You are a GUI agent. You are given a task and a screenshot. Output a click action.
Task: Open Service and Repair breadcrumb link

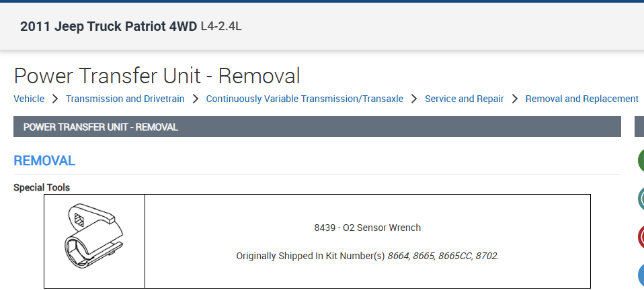pyautogui.click(x=464, y=99)
